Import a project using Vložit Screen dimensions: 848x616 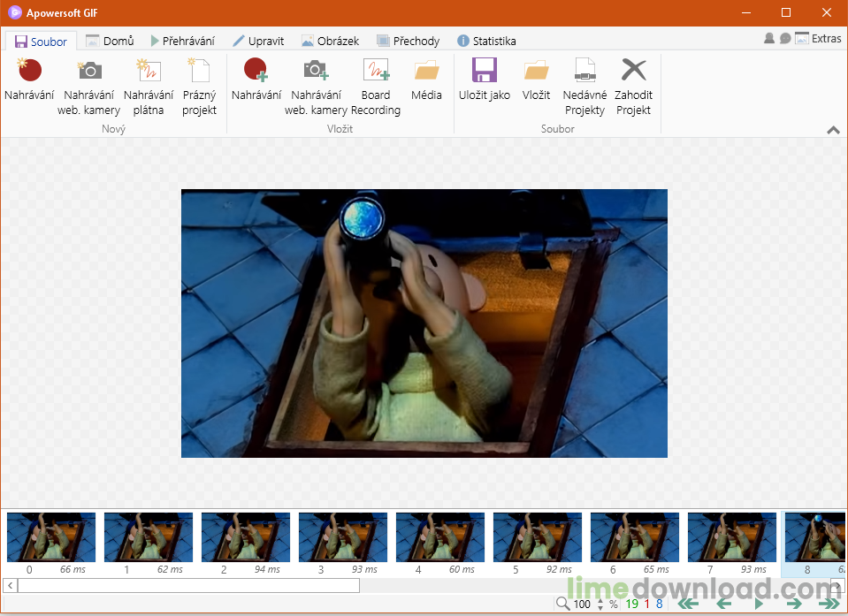[x=536, y=85]
